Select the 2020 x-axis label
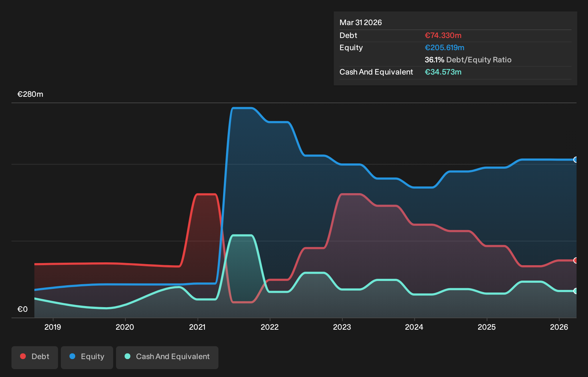The image size is (588, 377). (125, 327)
